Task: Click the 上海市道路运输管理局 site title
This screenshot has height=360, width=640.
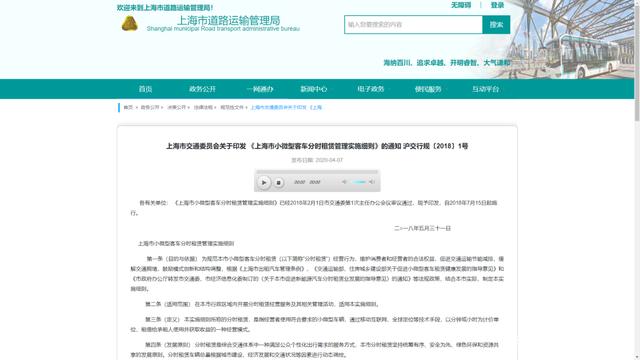Action: [x=228, y=20]
